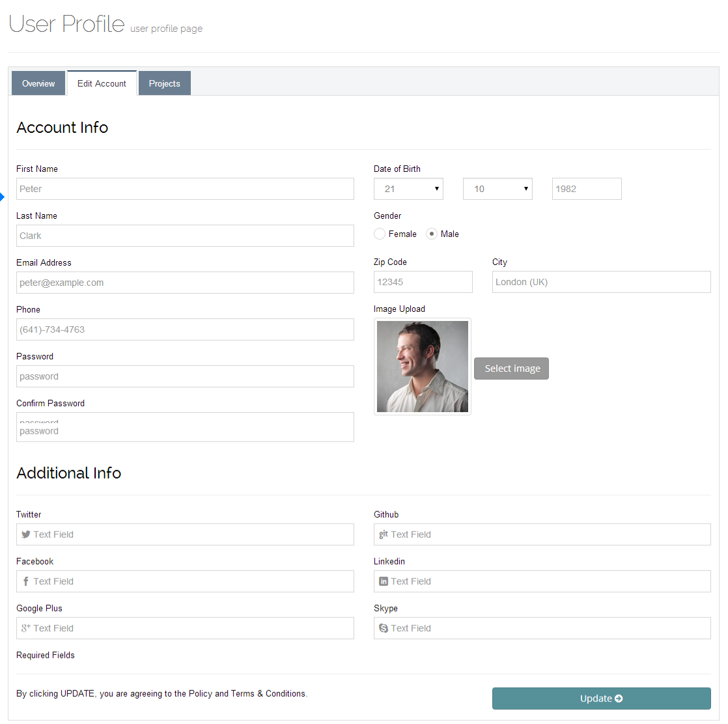Open the birth month dropdown showing 10
Screen dimensions: 728x724
click(x=497, y=189)
